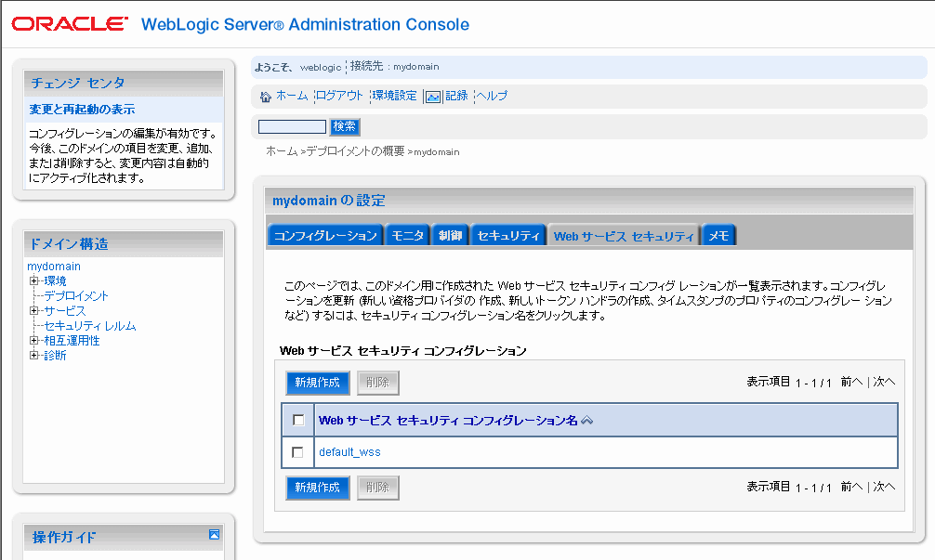Open the ヘルプ link

tap(492, 96)
